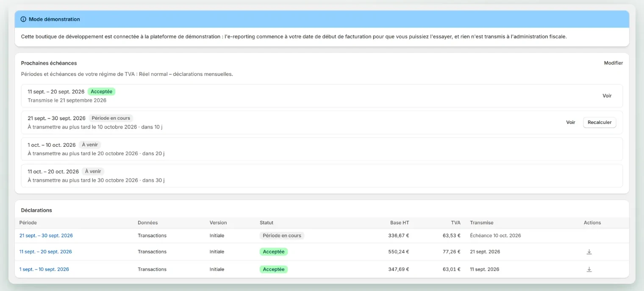
Task: Click the transmitted date 21 sept. 2026 in table
Action: pyautogui.click(x=485, y=252)
